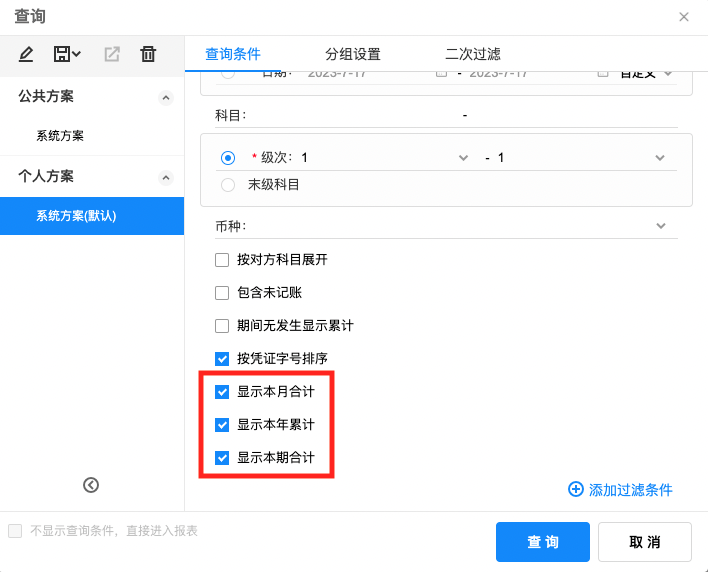Open the starting 级次 dropdown
This screenshot has height=572, width=708.
click(x=462, y=158)
